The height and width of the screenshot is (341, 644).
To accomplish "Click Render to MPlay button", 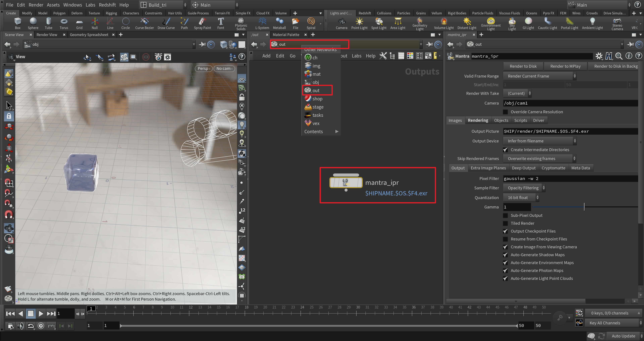I will tap(565, 66).
